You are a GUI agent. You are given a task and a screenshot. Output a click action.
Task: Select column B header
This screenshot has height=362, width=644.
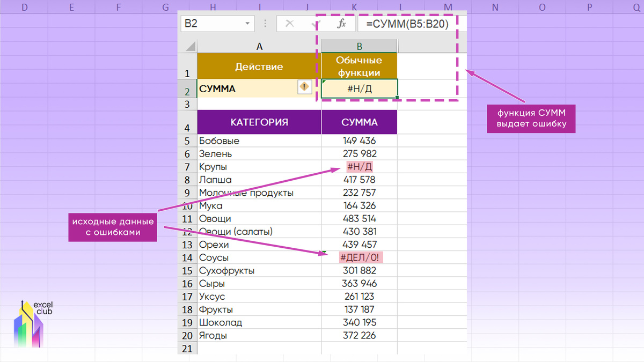coord(360,46)
